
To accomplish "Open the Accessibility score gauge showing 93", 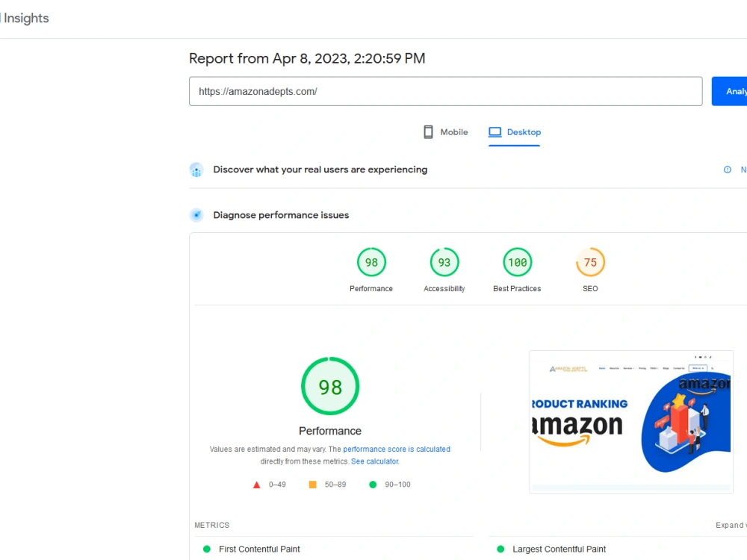I will tap(444, 262).
